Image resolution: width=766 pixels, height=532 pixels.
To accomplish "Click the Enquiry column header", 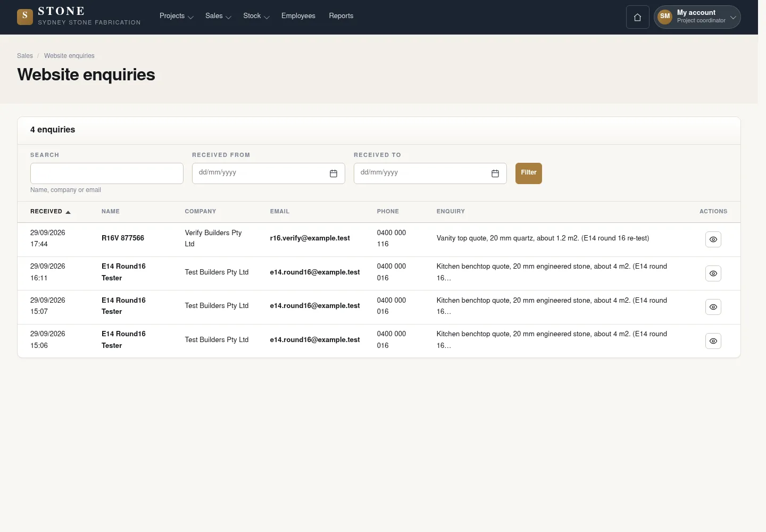I will click(451, 212).
